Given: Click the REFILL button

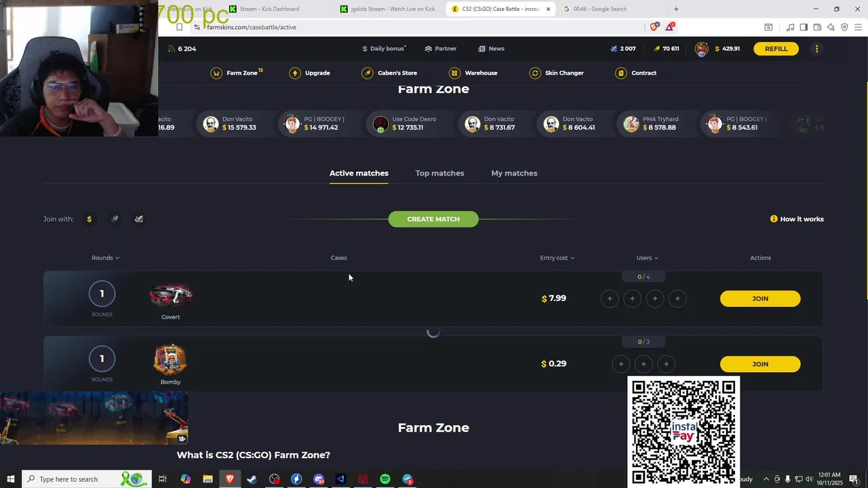Looking at the screenshot, I should [x=776, y=49].
